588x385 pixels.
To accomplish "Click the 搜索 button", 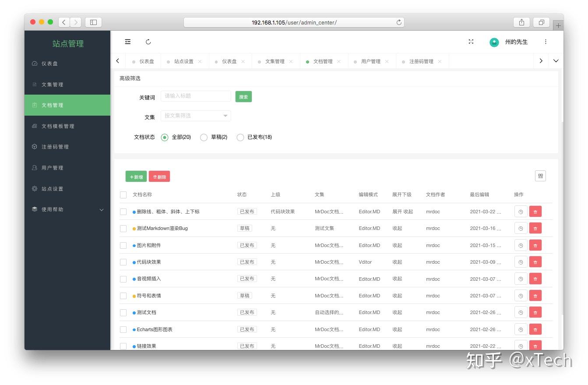I will [243, 96].
